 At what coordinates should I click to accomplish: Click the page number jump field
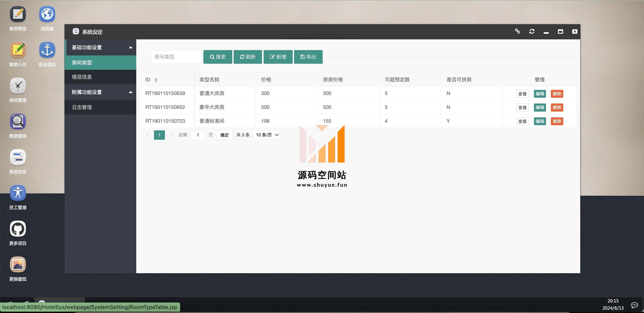(198, 135)
